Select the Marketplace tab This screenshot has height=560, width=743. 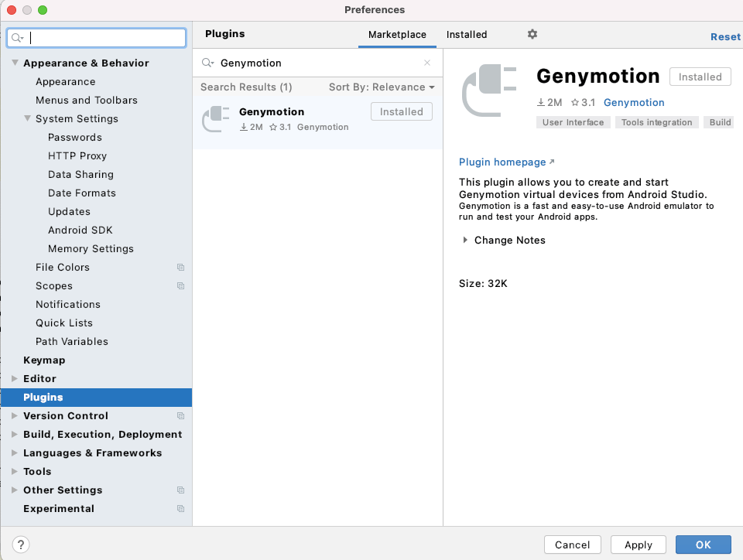click(397, 35)
